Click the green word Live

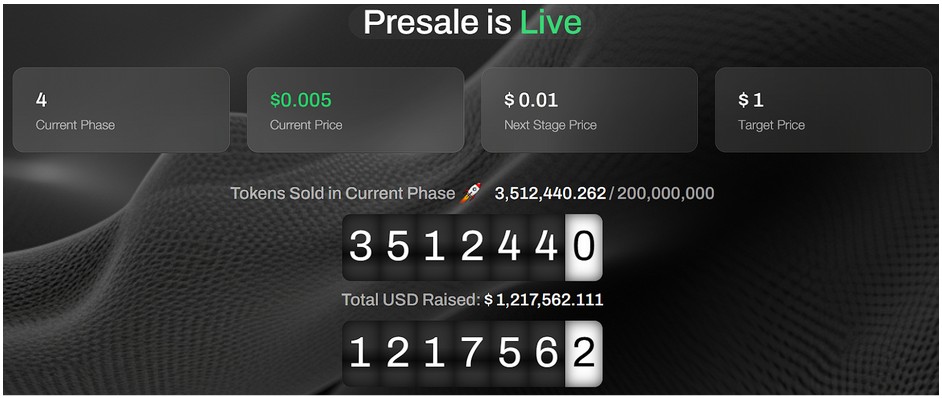point(550,22)
